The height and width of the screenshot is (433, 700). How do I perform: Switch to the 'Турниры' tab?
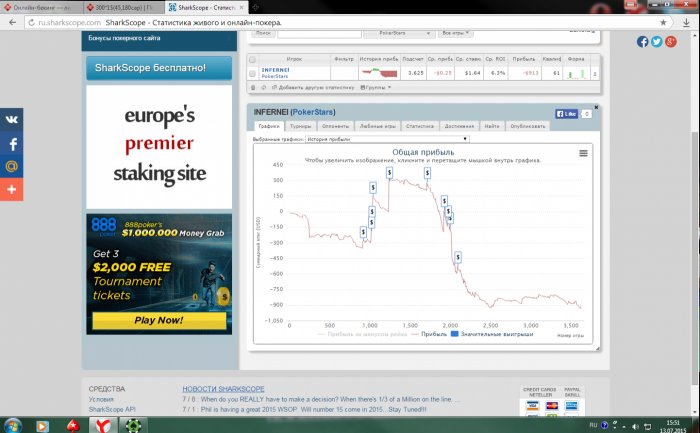[x=300, y=126]
